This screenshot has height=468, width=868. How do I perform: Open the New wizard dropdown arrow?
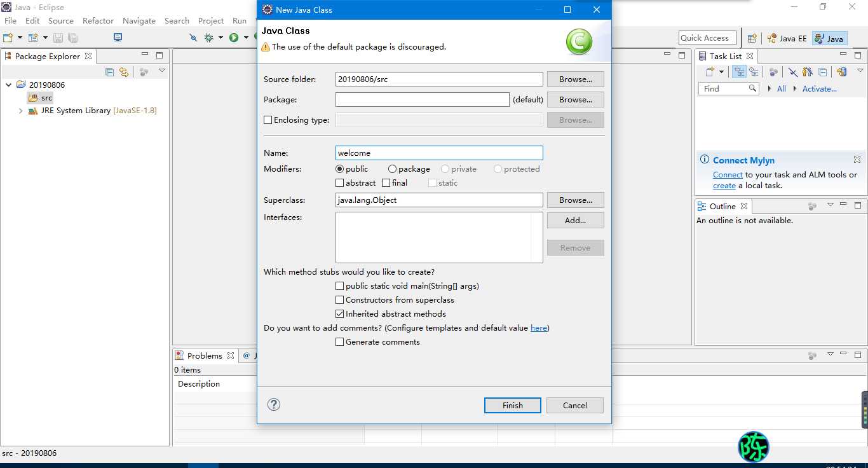[20, 38]
